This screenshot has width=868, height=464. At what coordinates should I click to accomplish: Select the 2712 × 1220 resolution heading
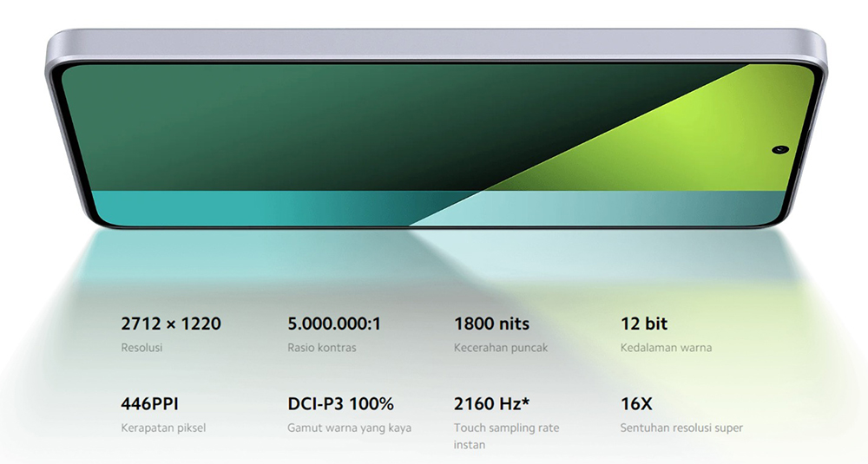[x=171, y=323]
